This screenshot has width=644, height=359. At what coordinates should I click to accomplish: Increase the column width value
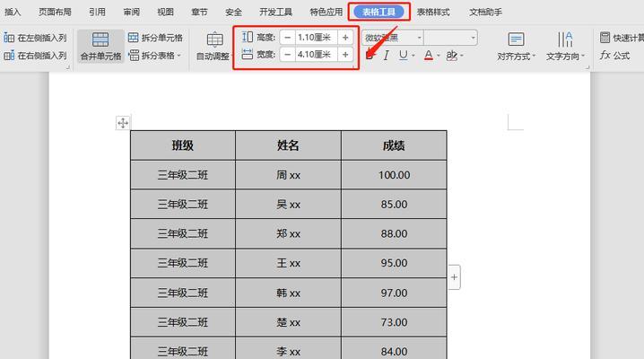coord(345,54)
